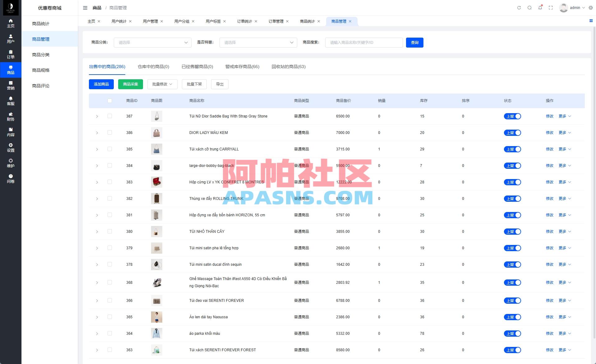Open the 财务 module from sidebar
Screen dimensions: 596x364
click(11, 117)
